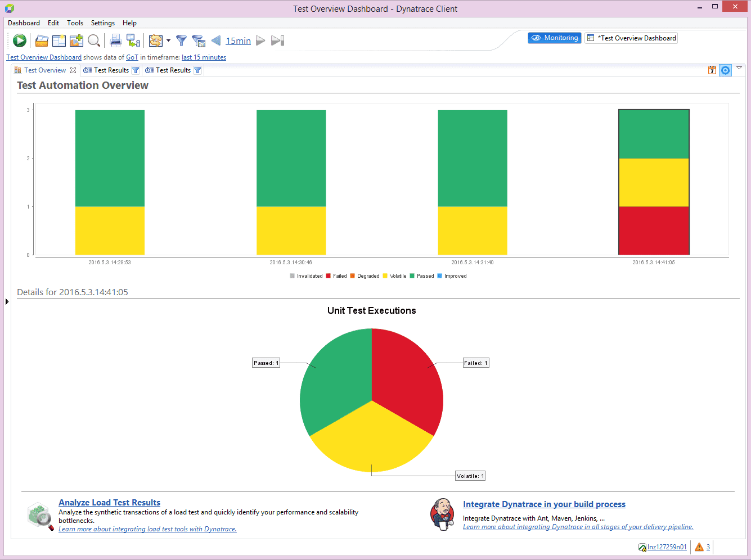
Task: Click the warning count 3 link
Action: 708,547
